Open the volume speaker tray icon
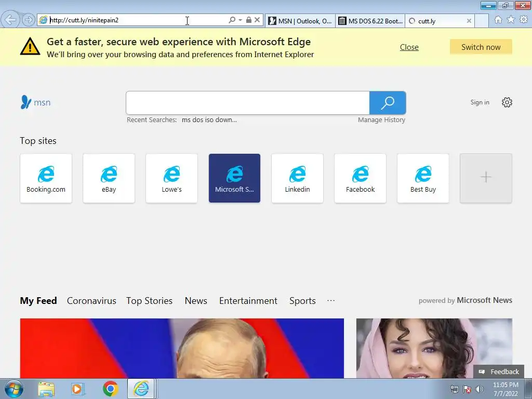532x399 pixels. point(480,389)
